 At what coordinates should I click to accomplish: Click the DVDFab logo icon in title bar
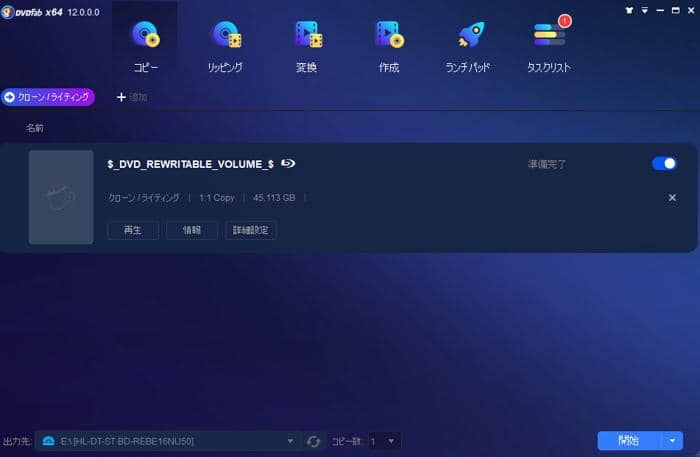7,12
